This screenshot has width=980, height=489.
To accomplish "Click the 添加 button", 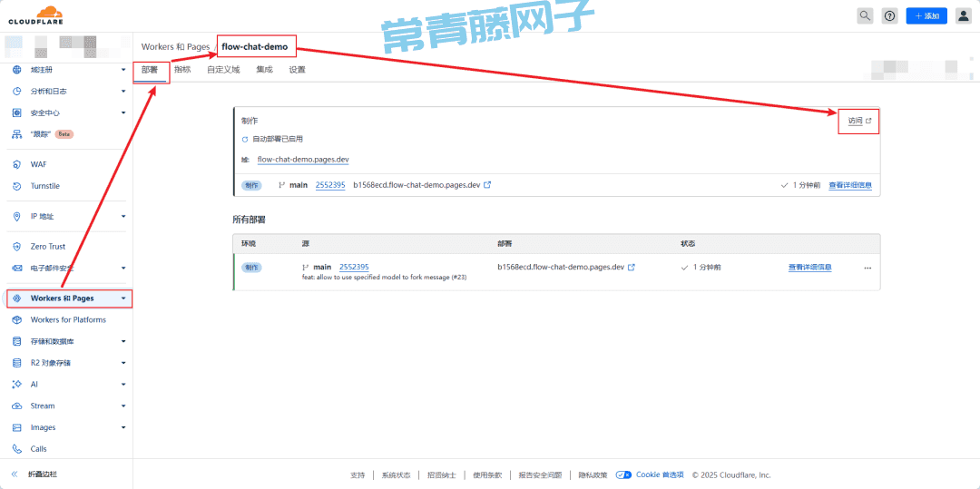I will coord(926,16).
